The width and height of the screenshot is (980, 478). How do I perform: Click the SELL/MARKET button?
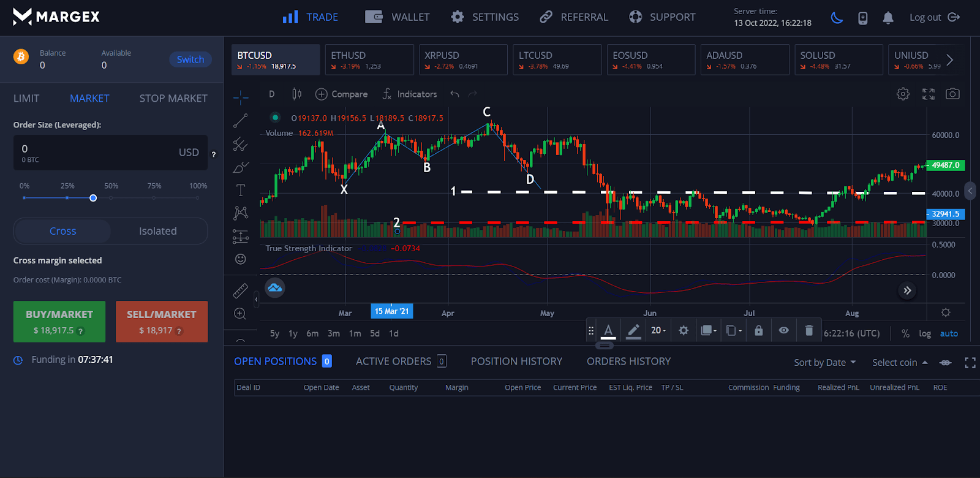[x=162, y=322]
